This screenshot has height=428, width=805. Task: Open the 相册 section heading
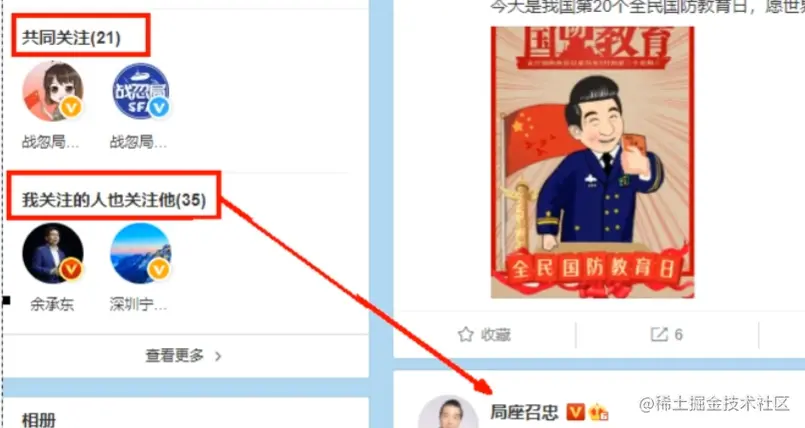(39, 420)
